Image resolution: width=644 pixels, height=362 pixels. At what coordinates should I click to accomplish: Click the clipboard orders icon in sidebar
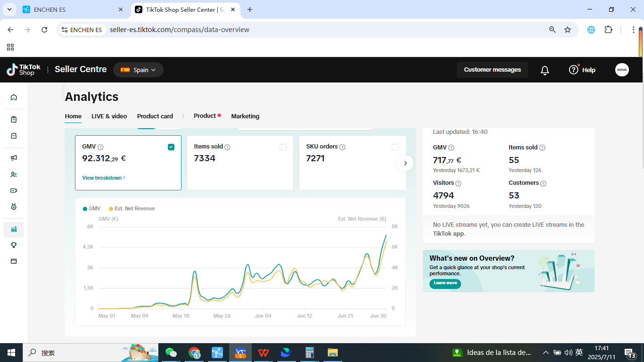[14, 119]
